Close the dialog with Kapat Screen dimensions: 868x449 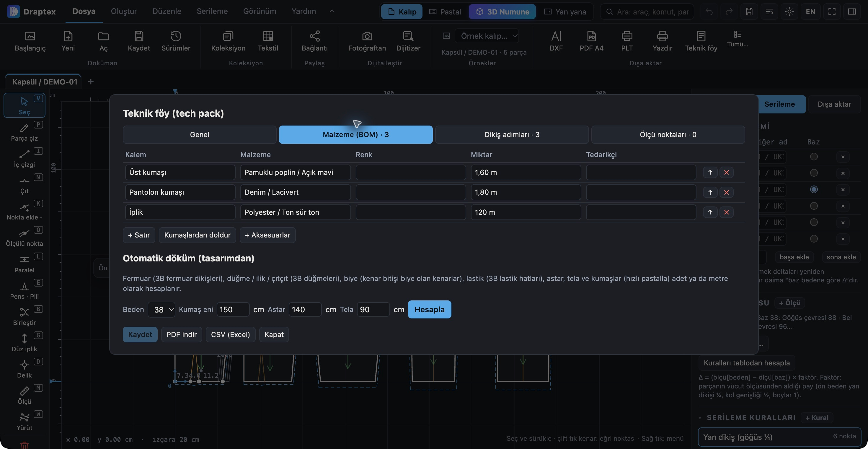(274, 334)
